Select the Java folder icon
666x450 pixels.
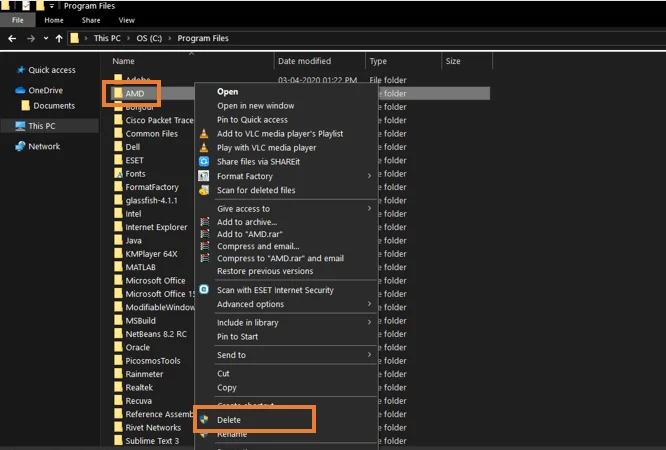(x=118, y=241)
